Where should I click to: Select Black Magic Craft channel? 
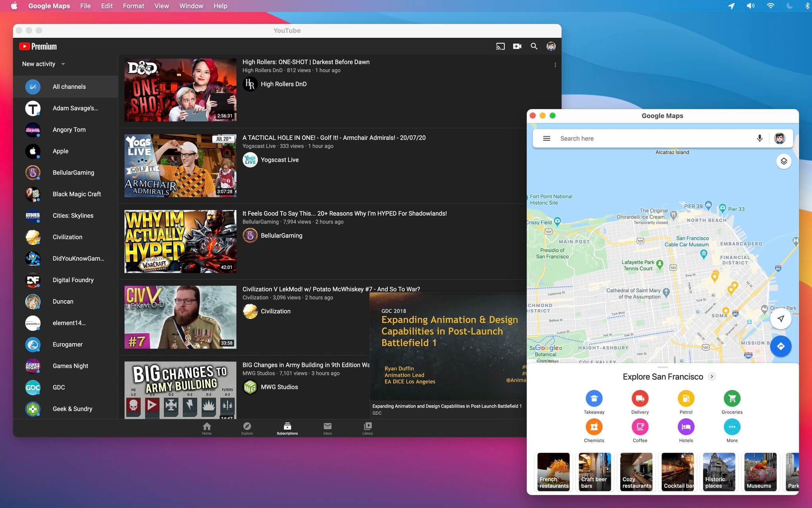pos(66,194)
